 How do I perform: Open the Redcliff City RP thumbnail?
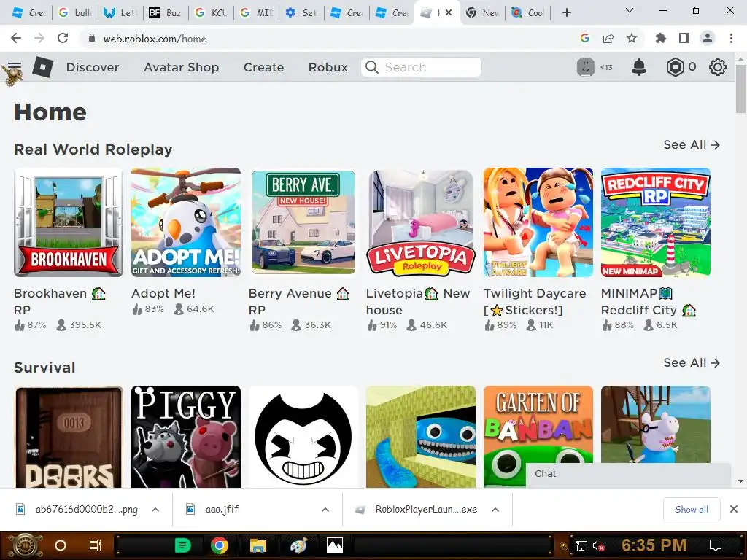click(656, 222)
